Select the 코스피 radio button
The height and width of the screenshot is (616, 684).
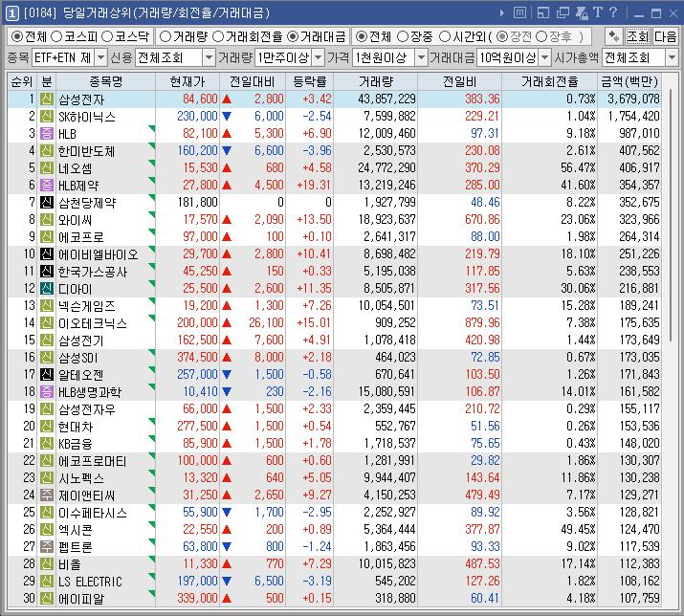point(56,36)
